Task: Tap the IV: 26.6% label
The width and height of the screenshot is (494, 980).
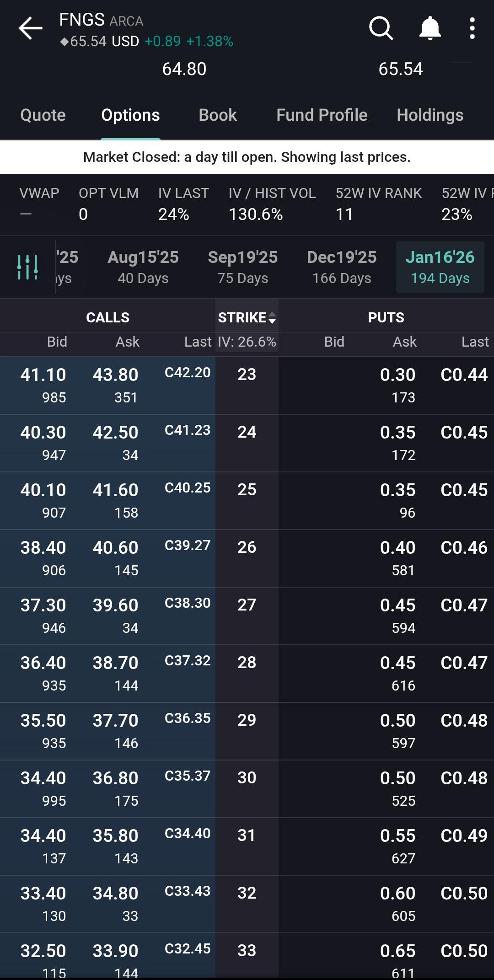Action: [x=247, y=342]
